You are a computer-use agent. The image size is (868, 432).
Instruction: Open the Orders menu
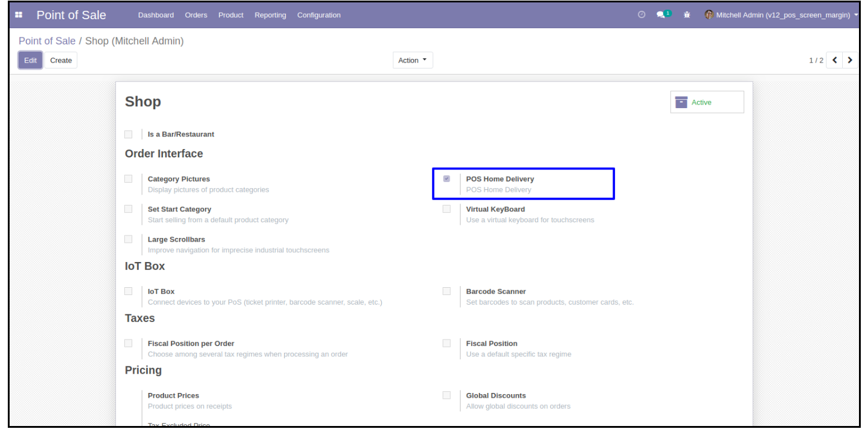point(196,15)
